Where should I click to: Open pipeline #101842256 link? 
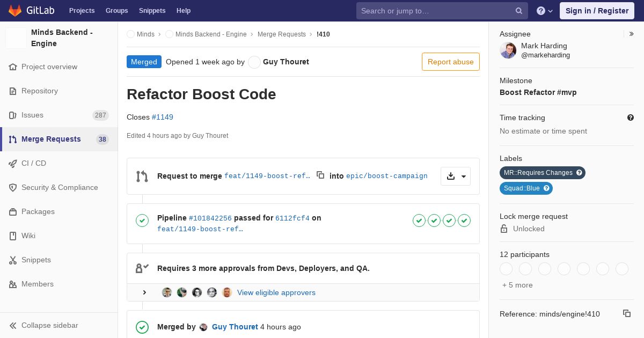210,218
